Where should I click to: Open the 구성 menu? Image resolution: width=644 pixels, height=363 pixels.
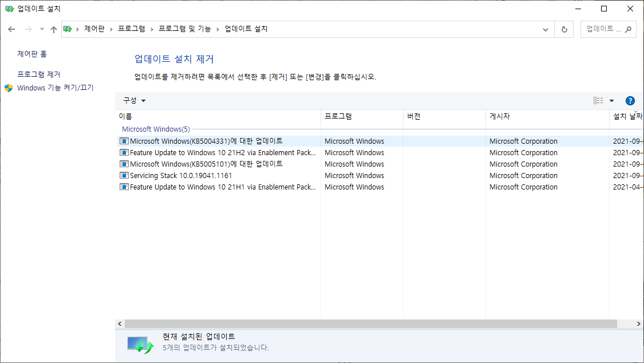tap(135, 101)
